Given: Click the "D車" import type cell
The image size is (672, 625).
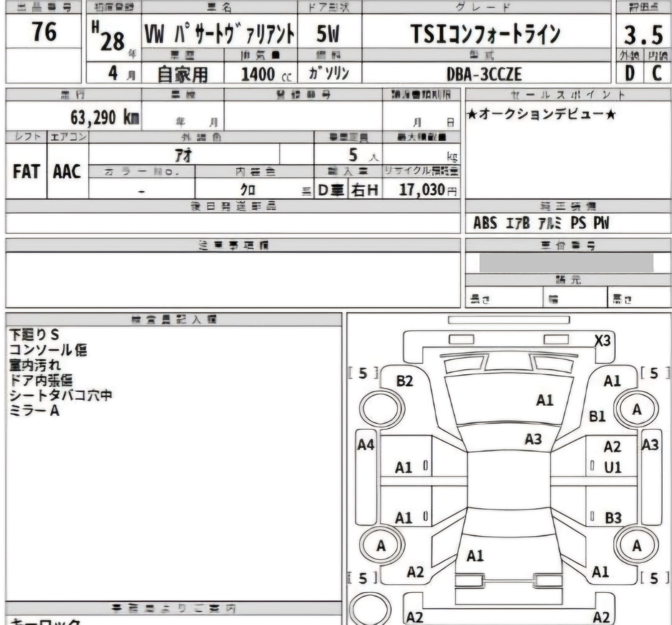Looking at the screenshot, I should click(x=331, y=190).
